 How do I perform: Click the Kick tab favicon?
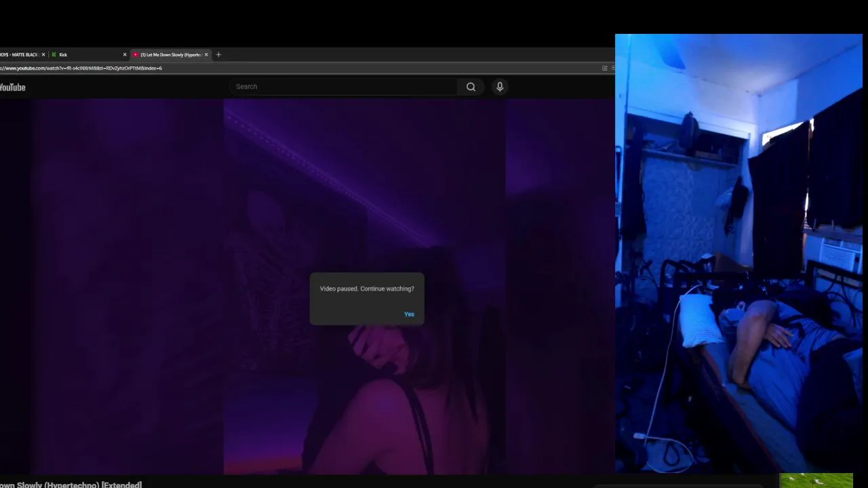coord(54,54)
